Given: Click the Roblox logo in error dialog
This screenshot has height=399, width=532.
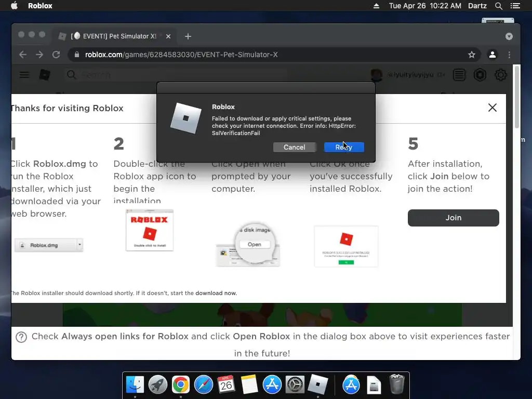Looking at the screenshot, I should point(185,118).
